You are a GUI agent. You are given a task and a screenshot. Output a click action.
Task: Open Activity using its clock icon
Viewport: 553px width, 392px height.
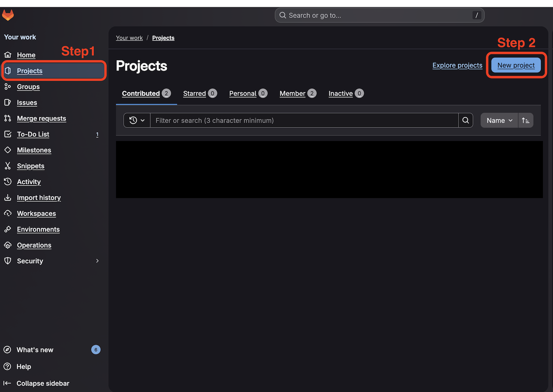click(x=8, y=182)
